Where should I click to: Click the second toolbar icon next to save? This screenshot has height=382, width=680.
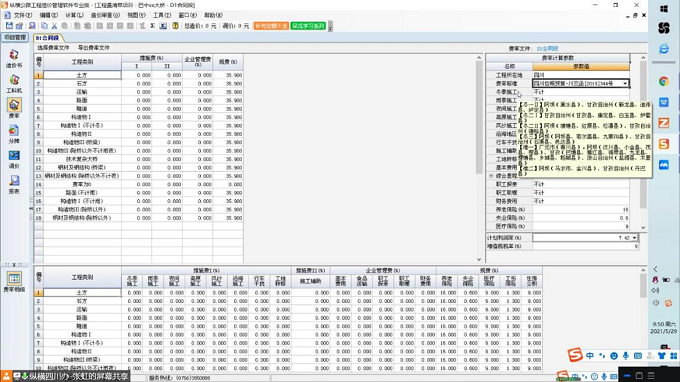point(20,26)
